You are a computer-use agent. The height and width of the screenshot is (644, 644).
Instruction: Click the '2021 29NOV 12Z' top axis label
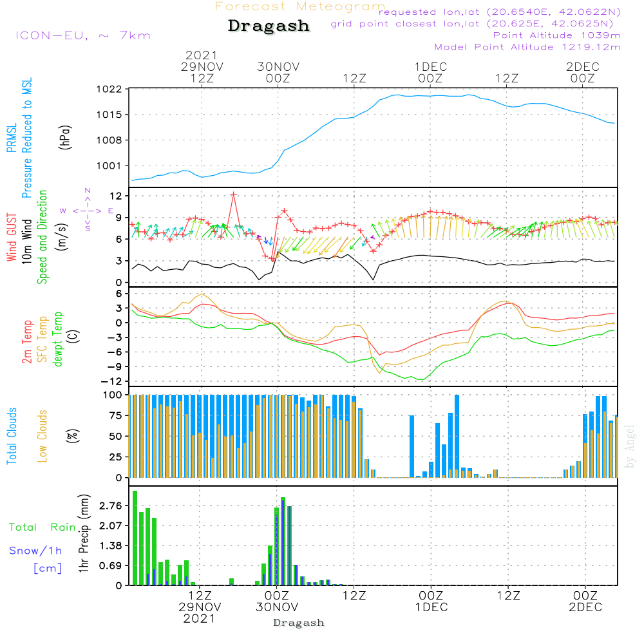point(202,66)
